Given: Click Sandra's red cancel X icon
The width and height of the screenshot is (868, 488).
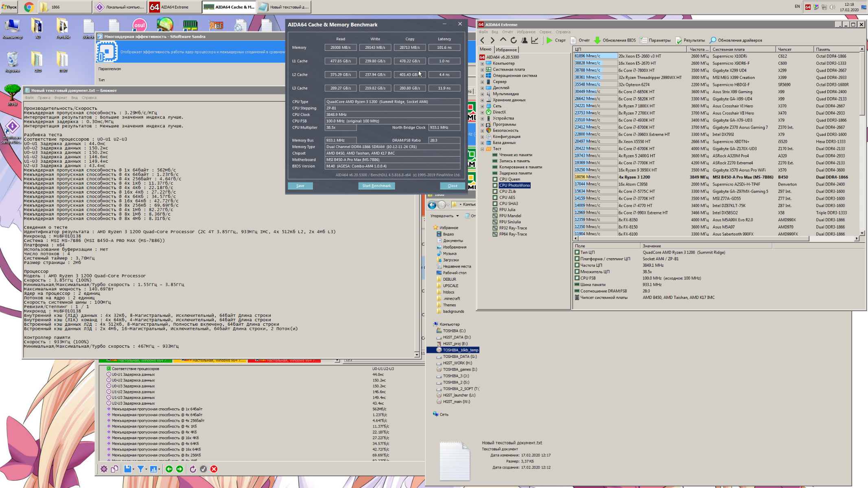Looking at the screenshot, I should (x=214, y=469).
